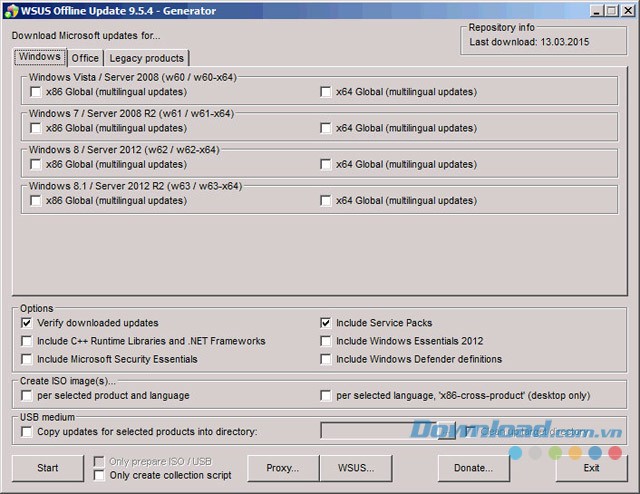Click the Start button

pos(48,468)
